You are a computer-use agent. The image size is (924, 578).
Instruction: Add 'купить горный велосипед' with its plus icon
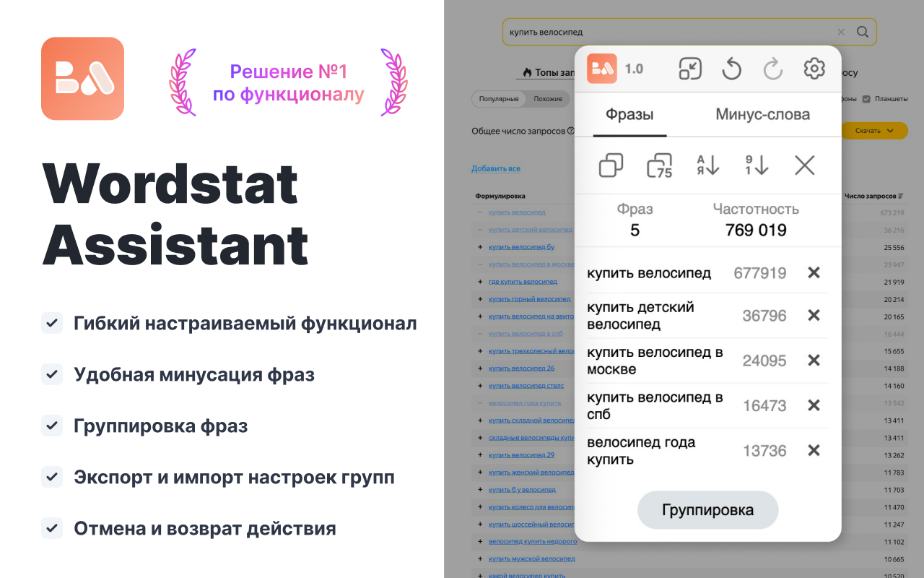[480, 298]
